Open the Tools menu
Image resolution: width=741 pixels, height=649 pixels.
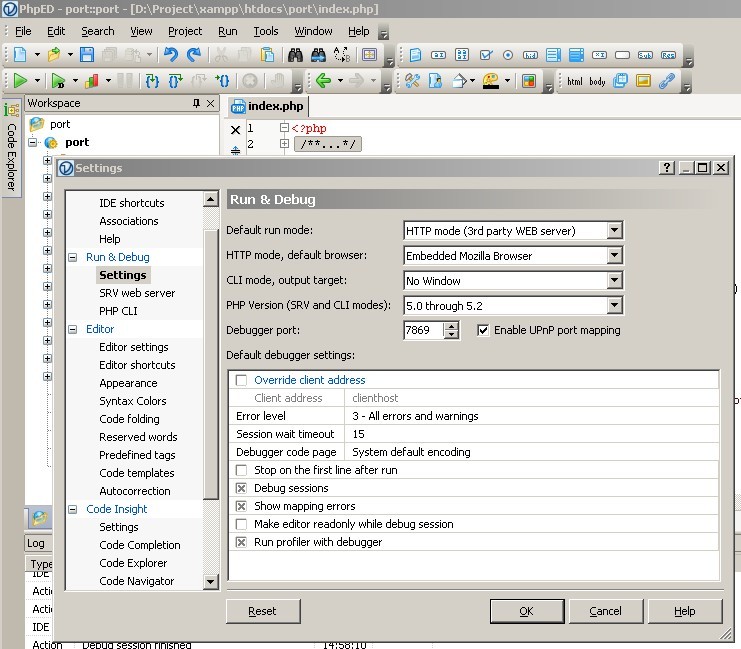tap(266, 31)
